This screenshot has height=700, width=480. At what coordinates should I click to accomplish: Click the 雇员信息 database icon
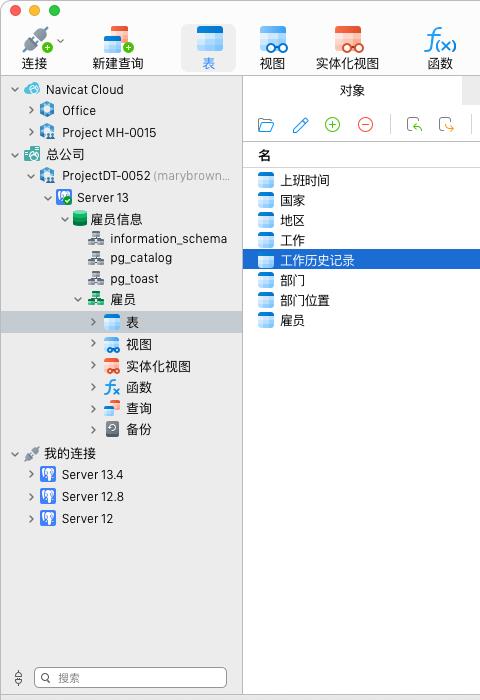pos(80,218)
